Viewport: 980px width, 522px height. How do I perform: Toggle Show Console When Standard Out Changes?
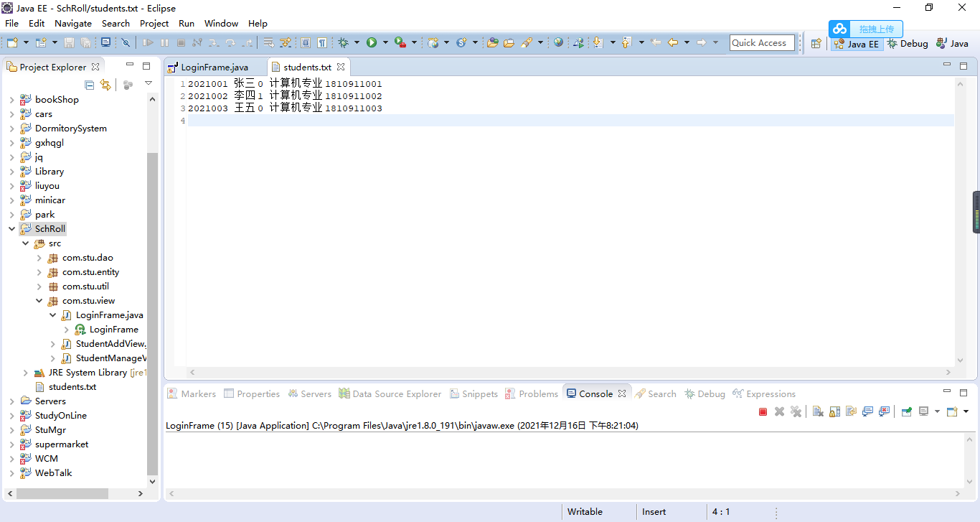[x=868, y=411]
